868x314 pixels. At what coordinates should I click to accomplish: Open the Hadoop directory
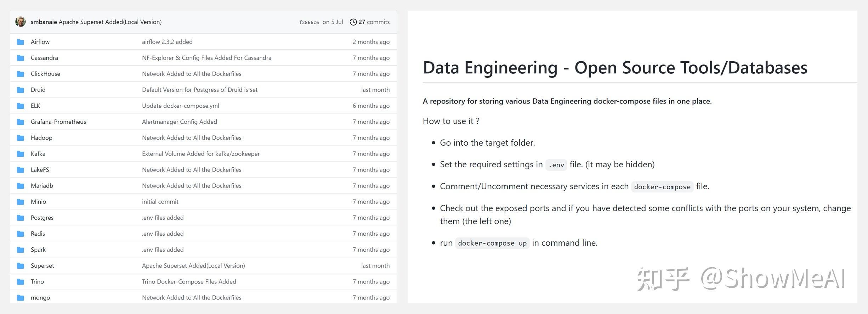pyautogui.click(x=41, y=138)
